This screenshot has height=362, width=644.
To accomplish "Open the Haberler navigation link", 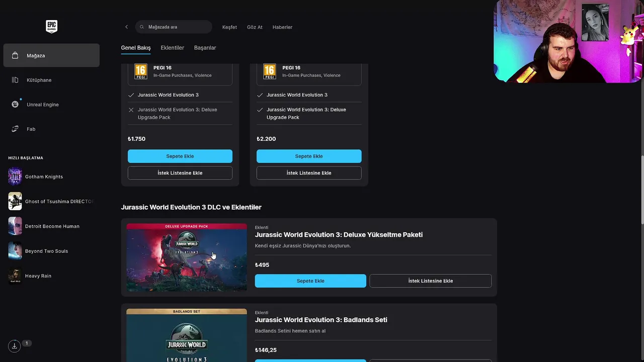I will (282, 27).
